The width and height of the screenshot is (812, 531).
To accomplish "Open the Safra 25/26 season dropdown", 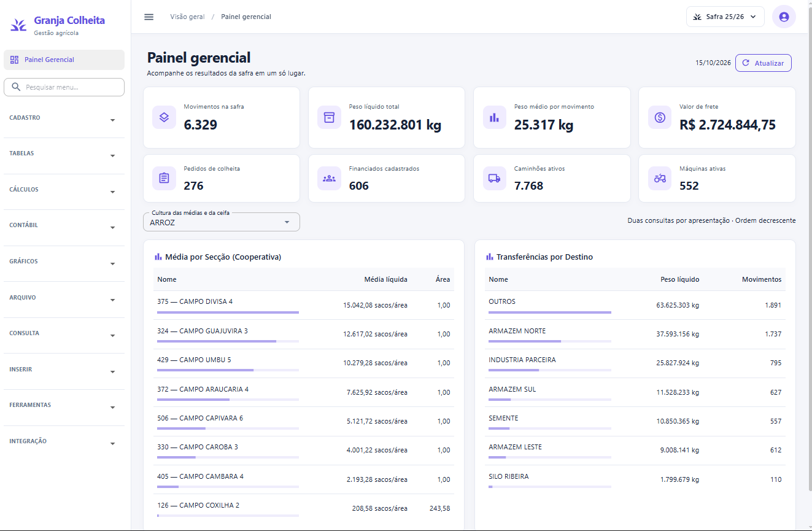I will click(x=725, y=17).
